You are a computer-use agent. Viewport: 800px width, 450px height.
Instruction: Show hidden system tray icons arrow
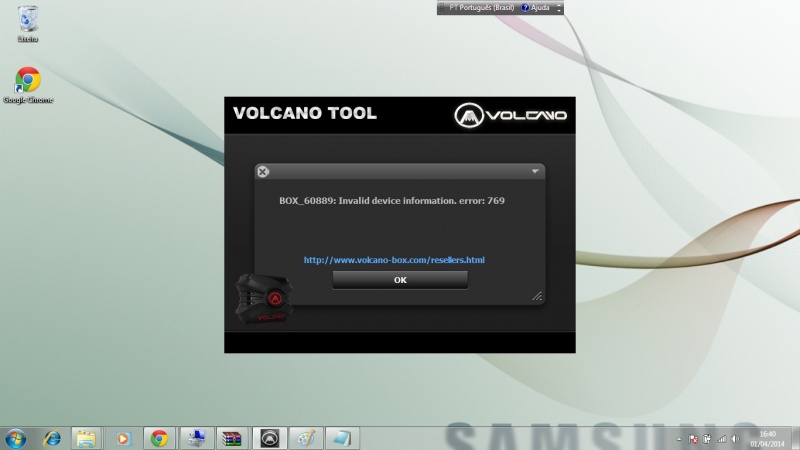click(x=679, y=439)
